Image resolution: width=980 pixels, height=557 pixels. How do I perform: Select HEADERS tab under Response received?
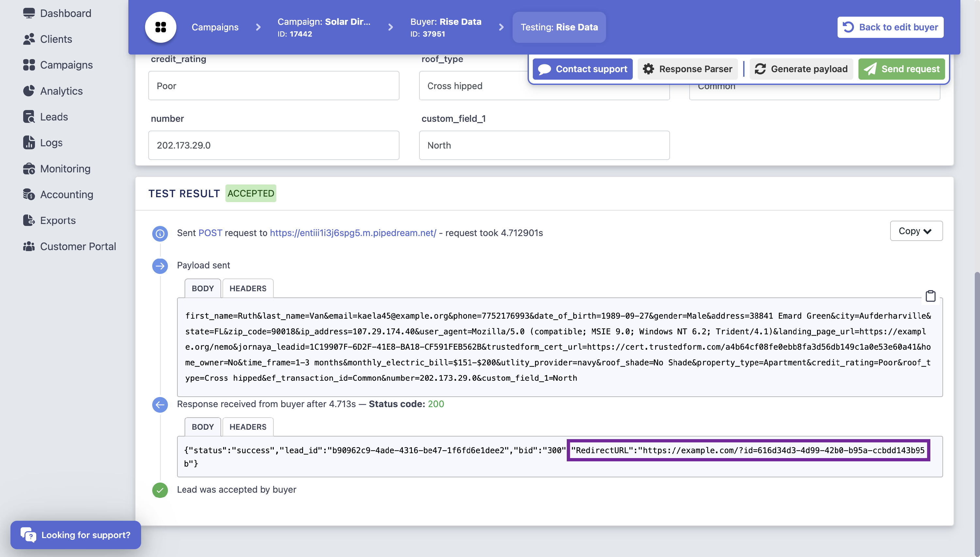[248, 427]
